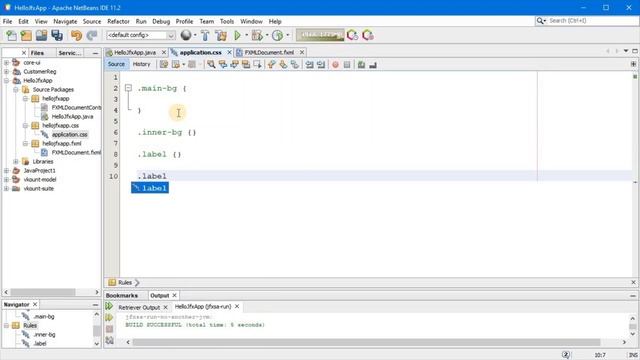Click Stop Macro Recording square icon
Screen dimensions: 640x360
click(347, 64)
